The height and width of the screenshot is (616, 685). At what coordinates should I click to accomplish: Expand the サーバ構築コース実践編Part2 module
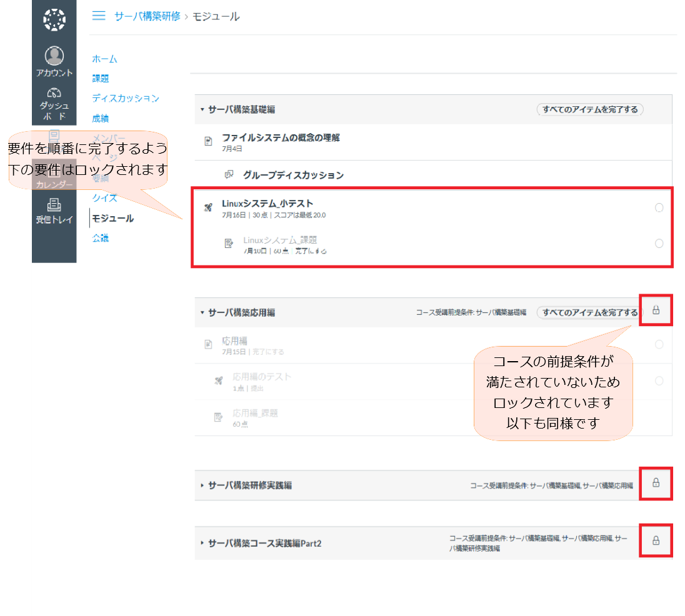click(x=202, y=543)
